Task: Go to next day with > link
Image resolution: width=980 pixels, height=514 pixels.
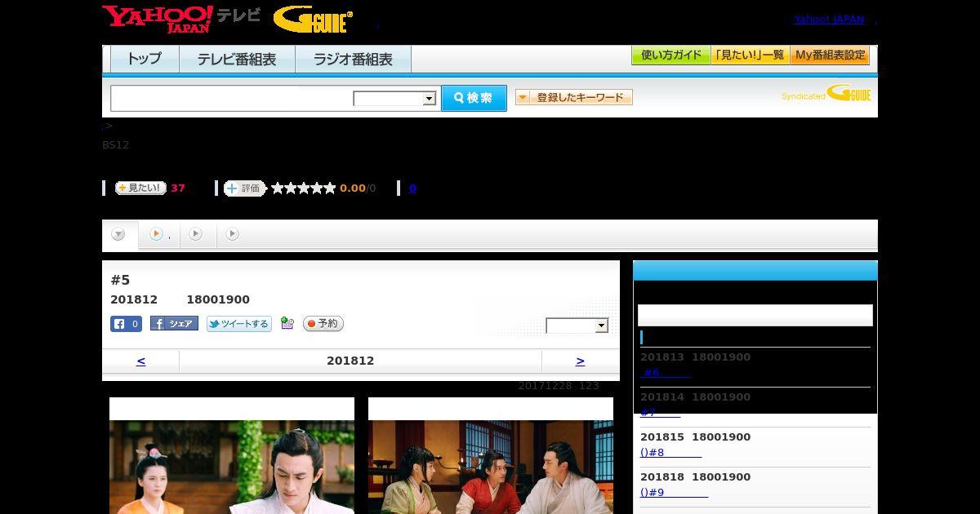Action: [580, 361]
